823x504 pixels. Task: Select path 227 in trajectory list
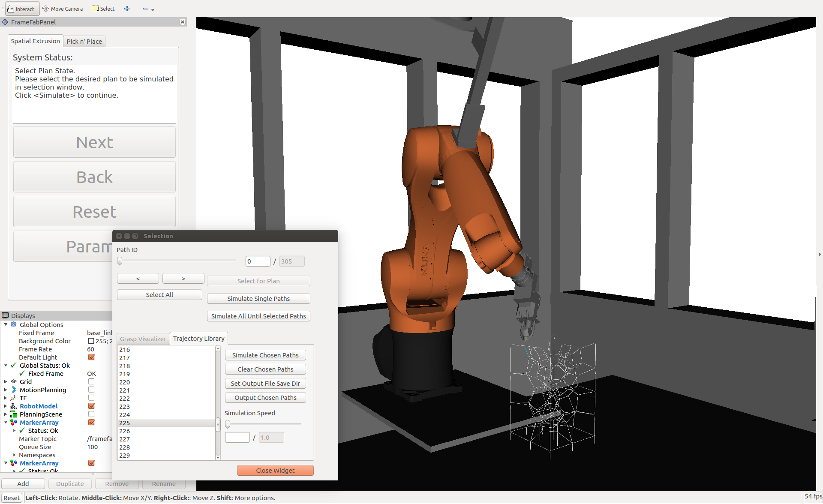125,439
